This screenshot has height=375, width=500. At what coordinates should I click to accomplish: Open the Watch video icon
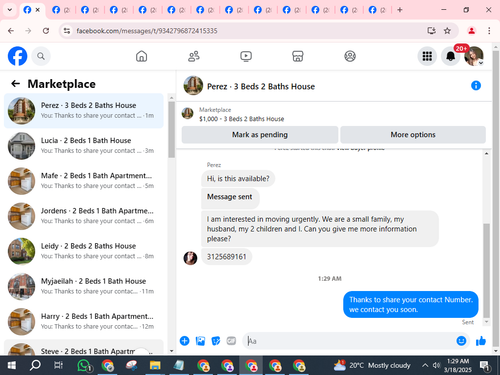[x=246, y=56]
